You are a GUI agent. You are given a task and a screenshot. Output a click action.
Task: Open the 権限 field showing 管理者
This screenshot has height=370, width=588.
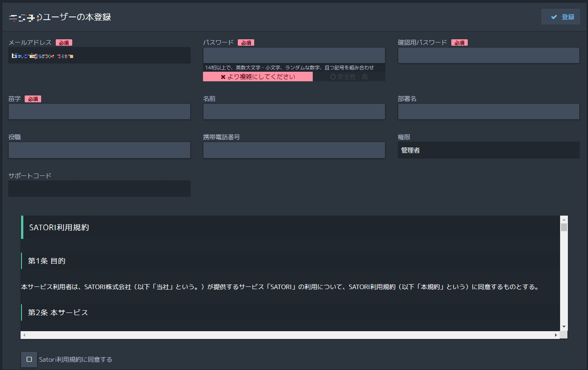488,150
